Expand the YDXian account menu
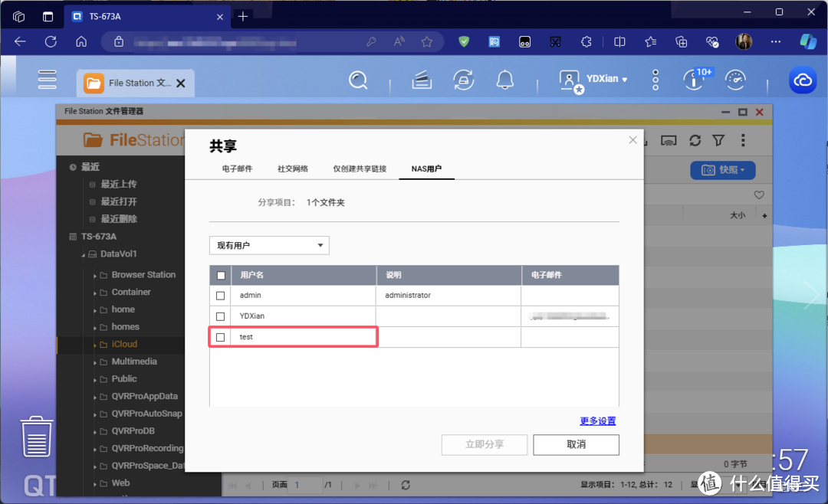The image size is (828, 504). [x=606, y=79]
